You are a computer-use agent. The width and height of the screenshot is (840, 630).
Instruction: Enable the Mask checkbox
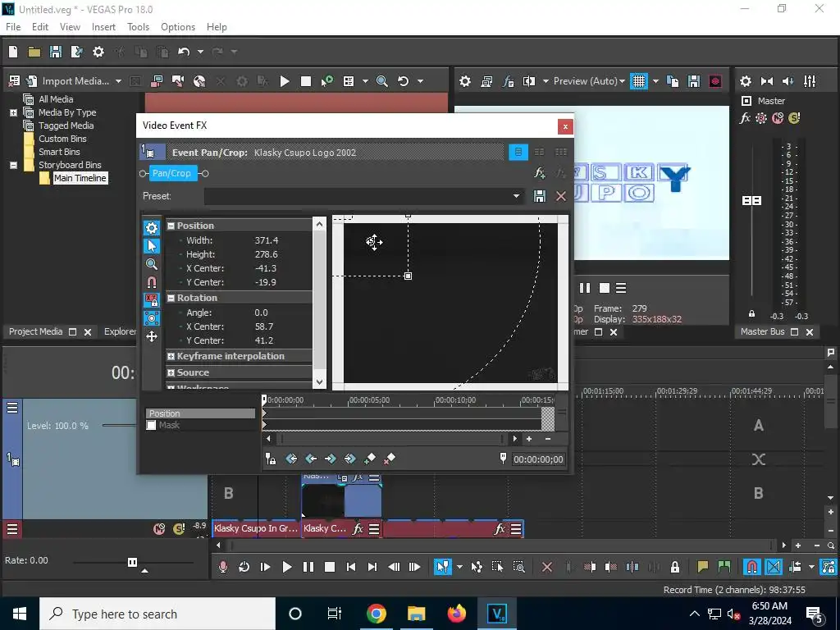coord(151,426)
